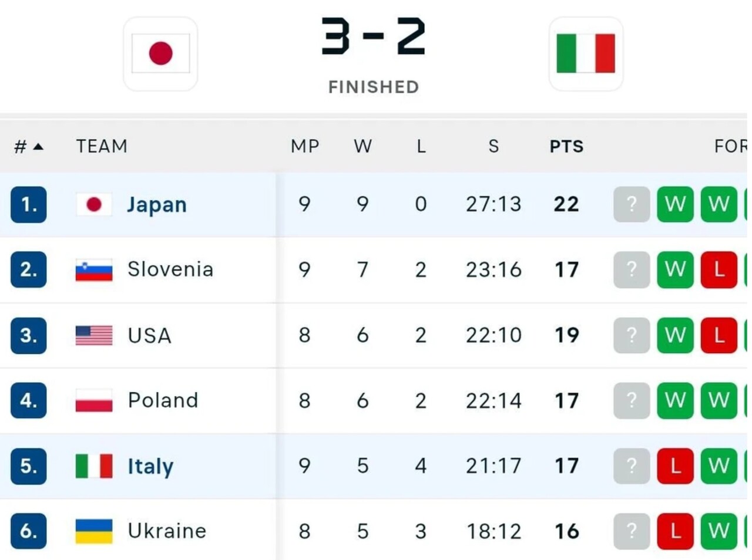The image size is (752, 560).
Task: Click Ukraine's flag in the standings
Action: point(94,531)
